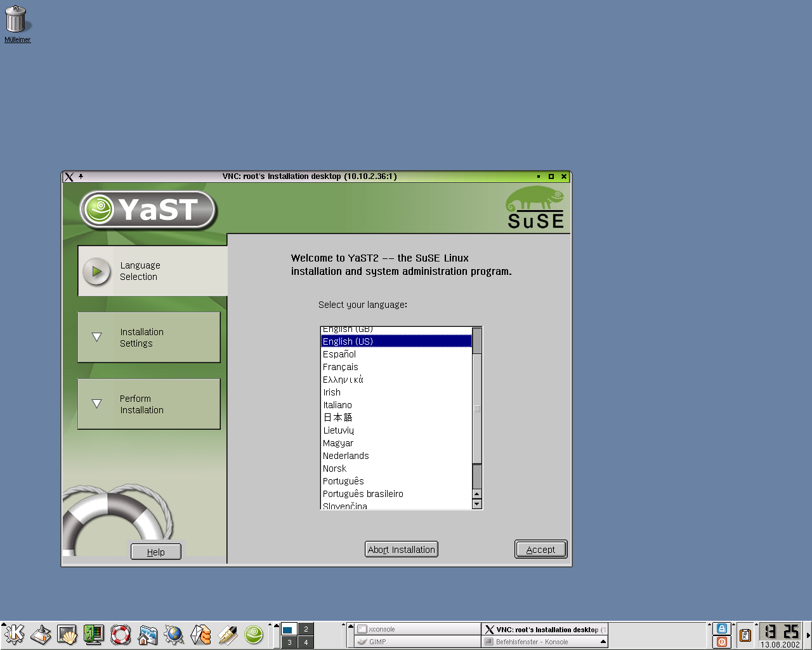The width and height of the screenshot is (812, 650).
Task: Expand the Perform Installation triangle
Action: [96, 404]
